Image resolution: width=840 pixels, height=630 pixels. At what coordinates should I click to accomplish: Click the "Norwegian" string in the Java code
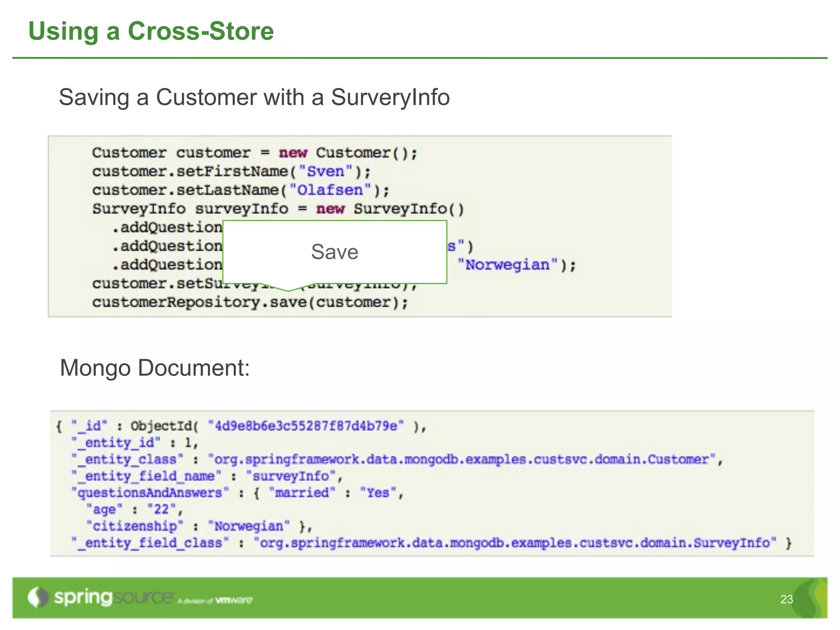(x=508, y=265)
